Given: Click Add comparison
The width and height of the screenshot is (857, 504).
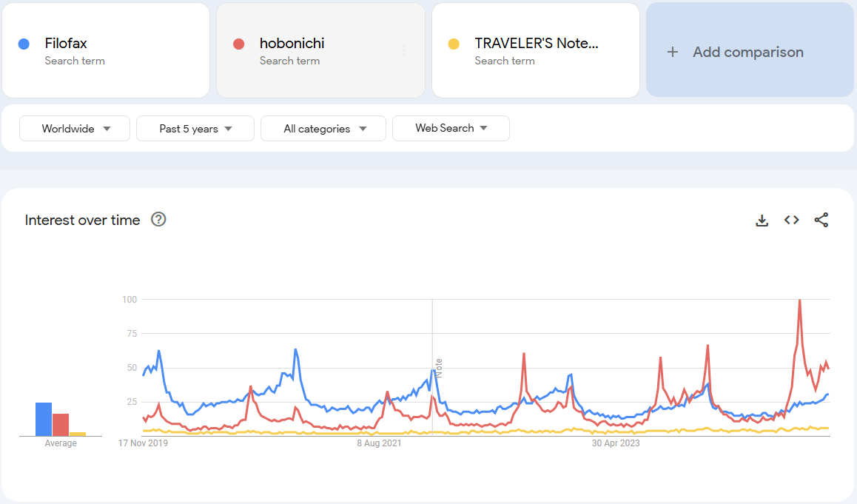Looking at the screenshot, I should [750, 50].
